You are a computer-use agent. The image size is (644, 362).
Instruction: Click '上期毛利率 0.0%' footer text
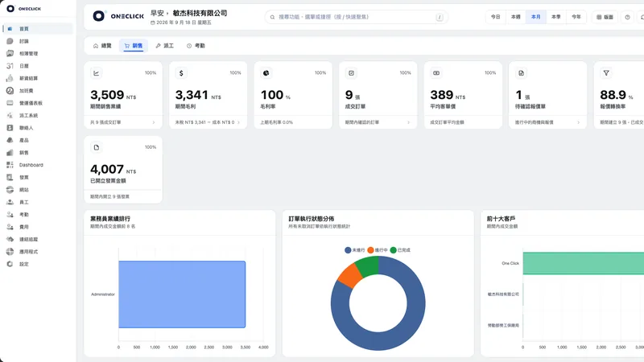[276, 122]
